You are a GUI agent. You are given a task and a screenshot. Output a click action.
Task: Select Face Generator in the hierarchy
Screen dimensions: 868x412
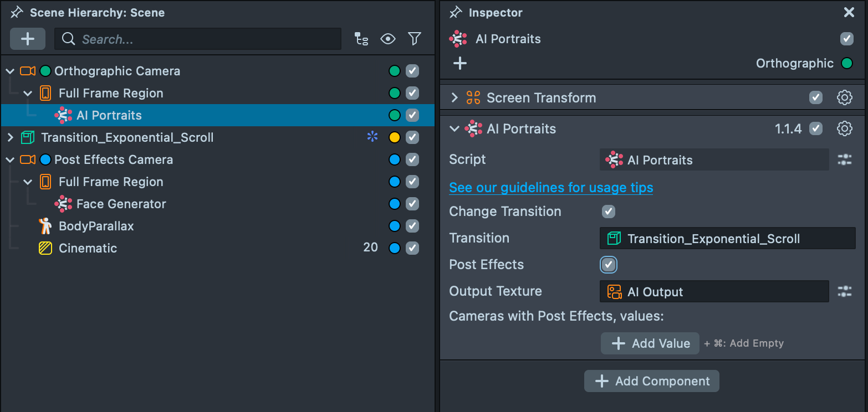[x=121, y=204]
